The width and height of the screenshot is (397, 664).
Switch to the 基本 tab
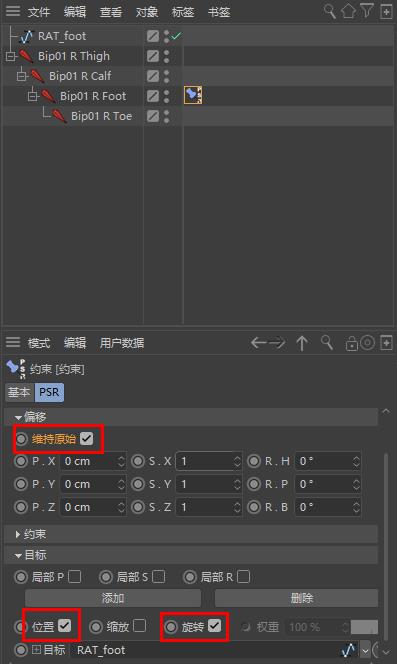19,392
